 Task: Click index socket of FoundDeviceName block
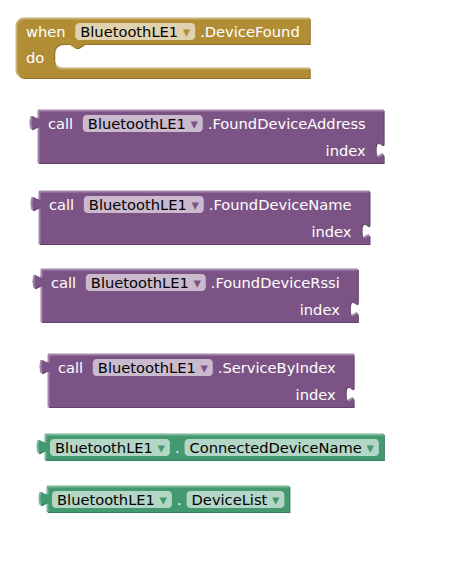[x=367, y=232]
